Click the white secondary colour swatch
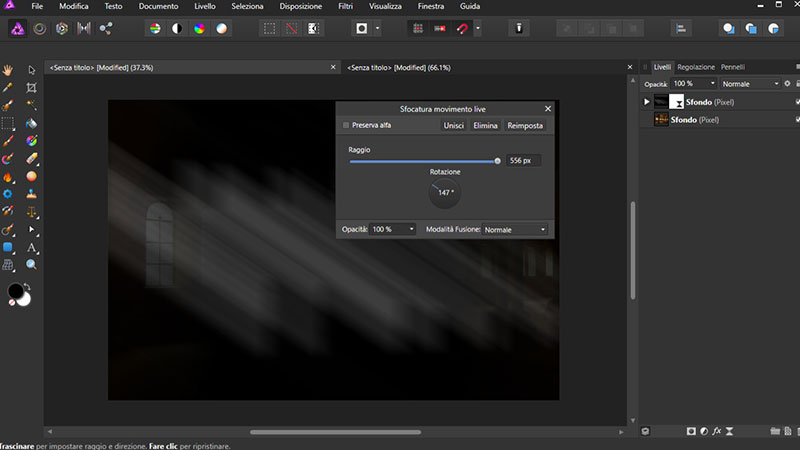The height and width of the screenshot is (450, 800). [25, 300]
